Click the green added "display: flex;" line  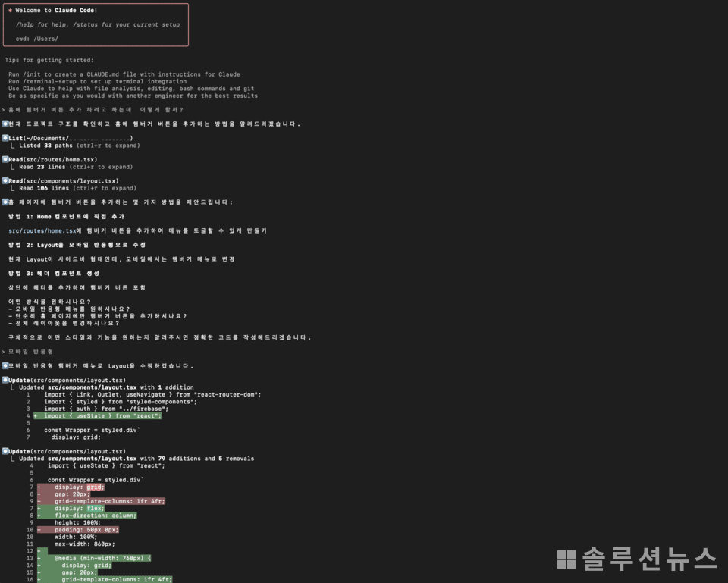[71, 509]
